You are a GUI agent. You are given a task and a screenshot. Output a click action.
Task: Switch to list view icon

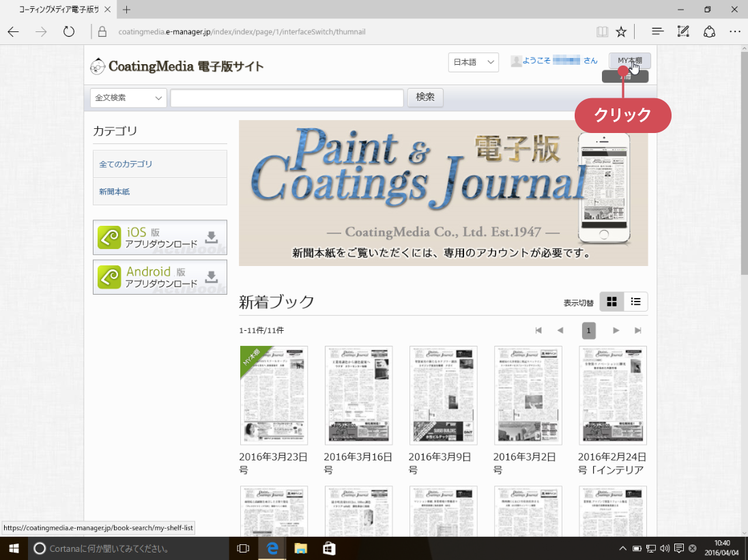click(636, 302)
